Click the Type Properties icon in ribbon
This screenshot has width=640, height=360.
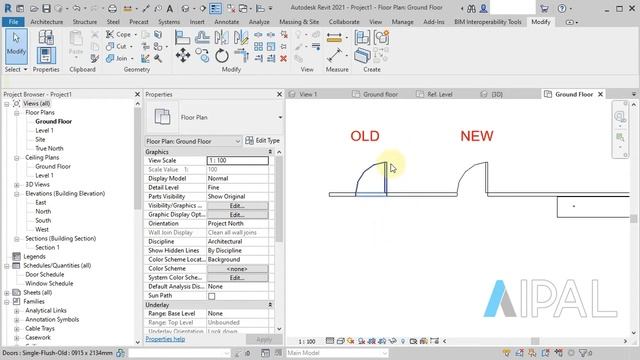46,38
